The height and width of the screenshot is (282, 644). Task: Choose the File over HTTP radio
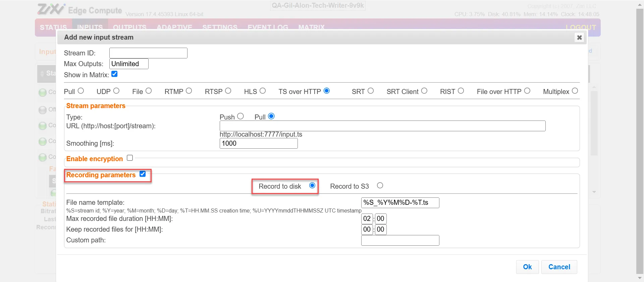pyautogui.click(x=527, y=91)
